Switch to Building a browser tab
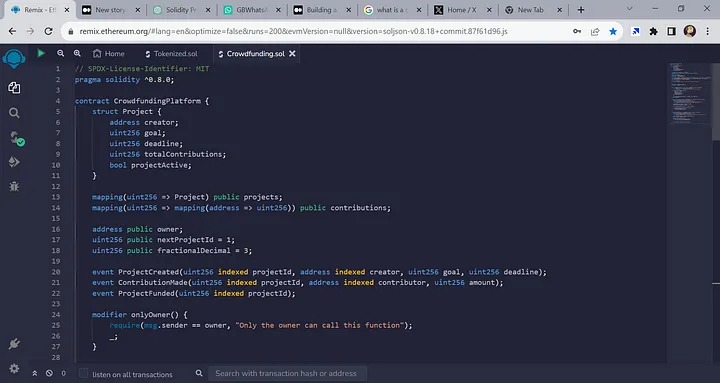 [322, 10]
